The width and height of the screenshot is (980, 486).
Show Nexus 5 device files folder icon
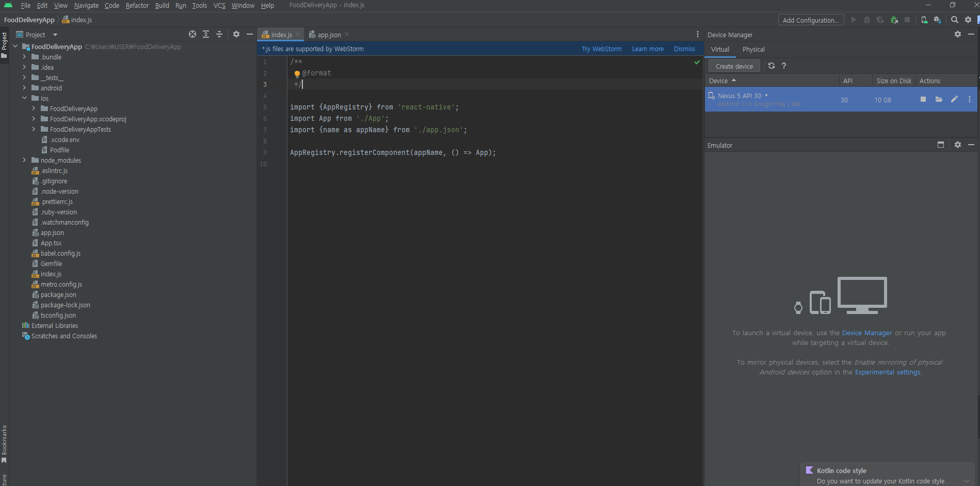tap(939, 99)
